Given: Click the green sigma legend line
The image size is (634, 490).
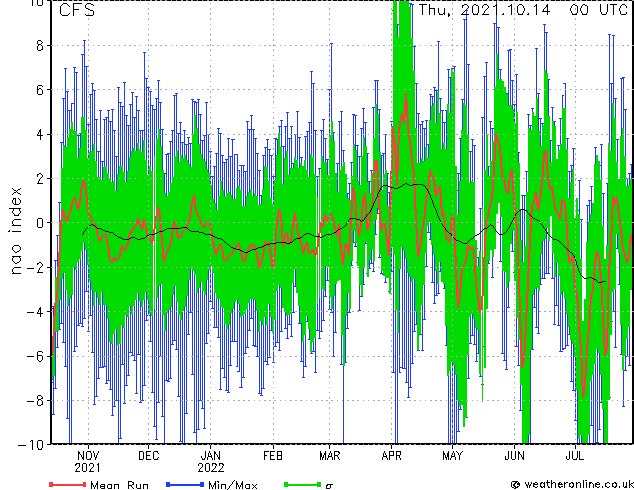Looking at the screenshot, I should click(303, 484).
